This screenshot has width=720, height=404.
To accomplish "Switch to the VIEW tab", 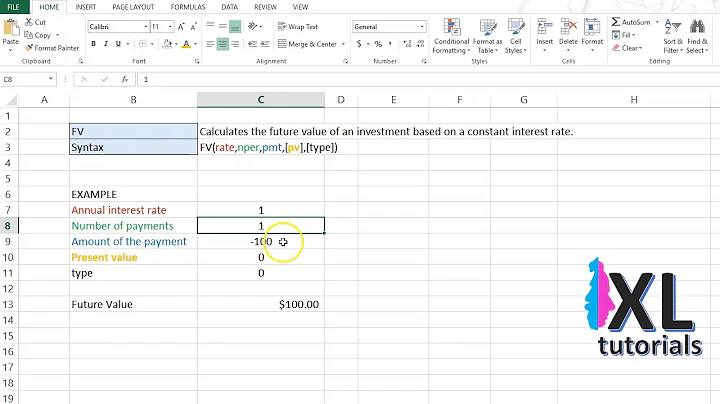I will (x=300, y=7).
